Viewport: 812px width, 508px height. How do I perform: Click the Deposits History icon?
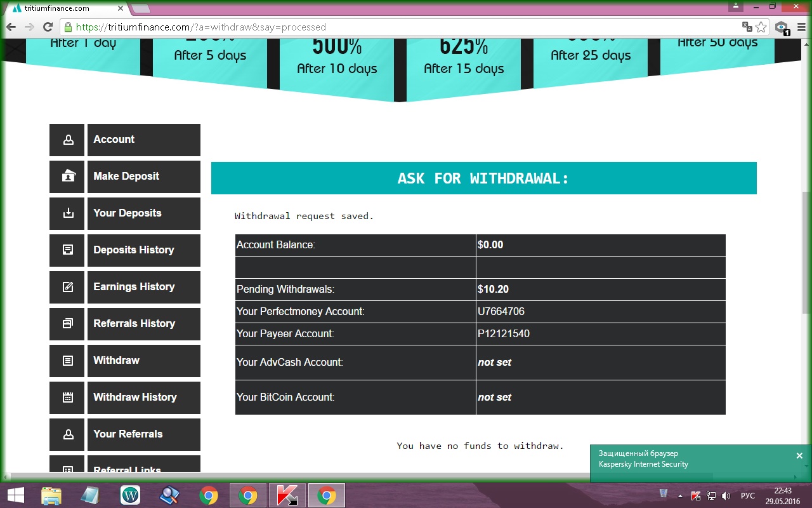click(x=67, y=251)
